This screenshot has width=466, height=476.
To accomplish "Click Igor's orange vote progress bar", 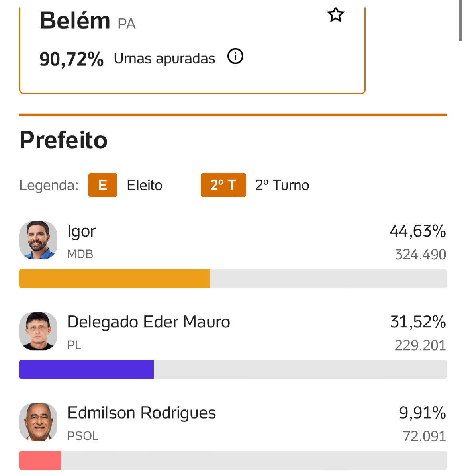I will coord(114,278).
